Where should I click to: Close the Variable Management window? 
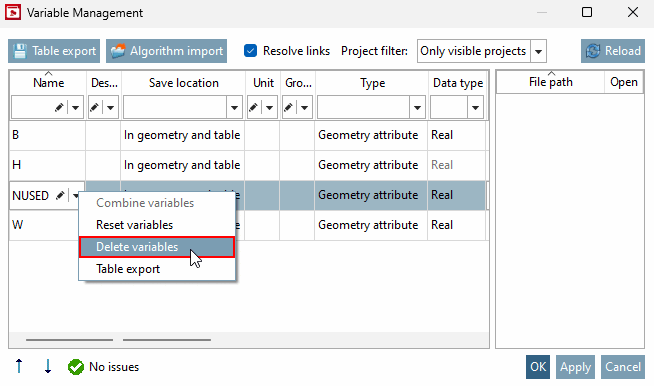coord(633,12)
